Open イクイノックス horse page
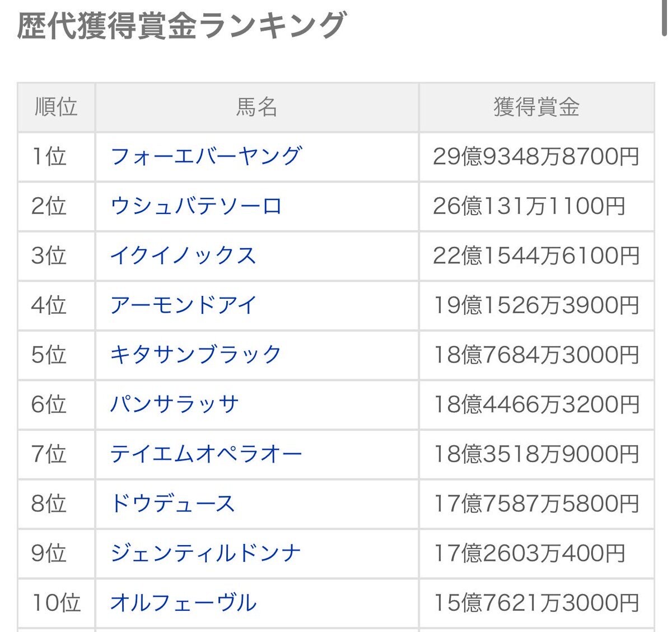The image size is (672, 632). pyautogui.click(x=183, y=255)
